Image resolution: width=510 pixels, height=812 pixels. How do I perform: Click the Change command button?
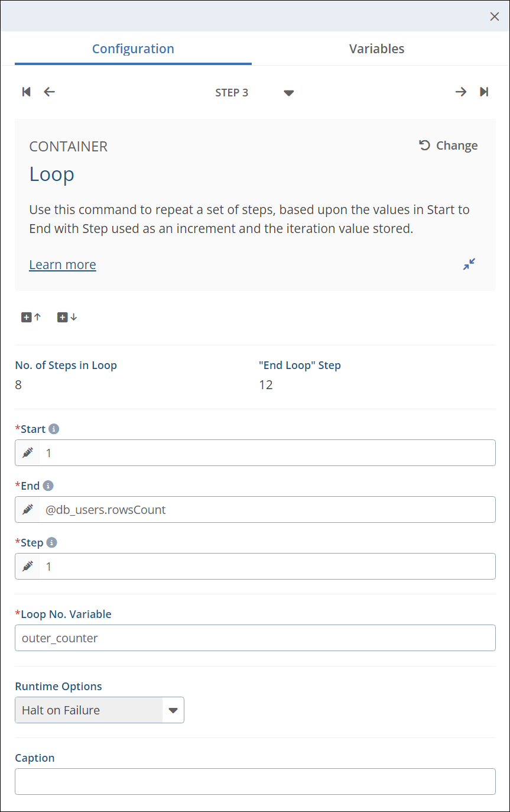pos(449,145)
